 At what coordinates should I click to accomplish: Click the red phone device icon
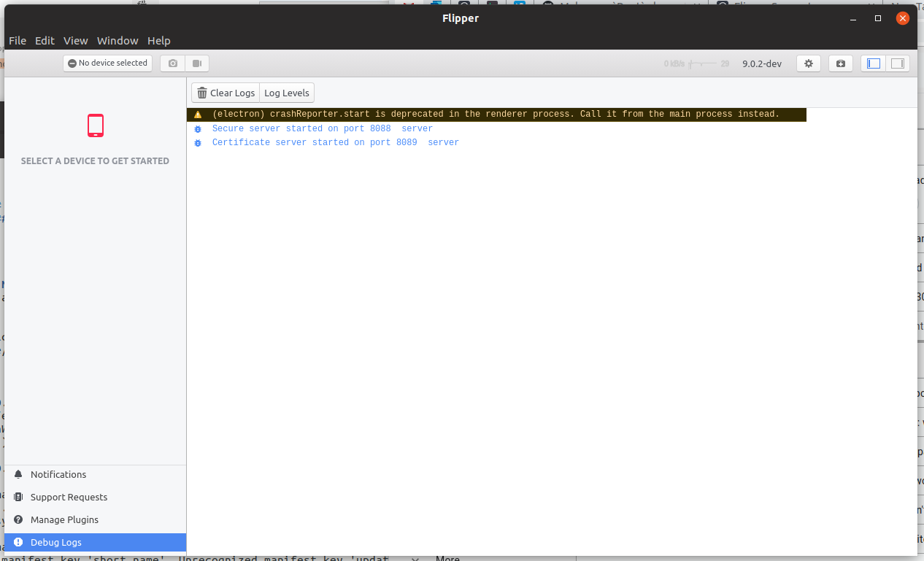pyautogui.click(x=96, y=125)
